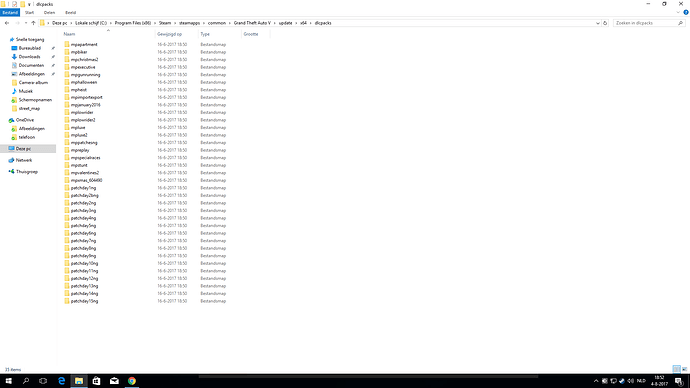Open OneDrive in navigation pane
Image resolution: width=690 pixels, height=388 pixels.
coord(25,120)
